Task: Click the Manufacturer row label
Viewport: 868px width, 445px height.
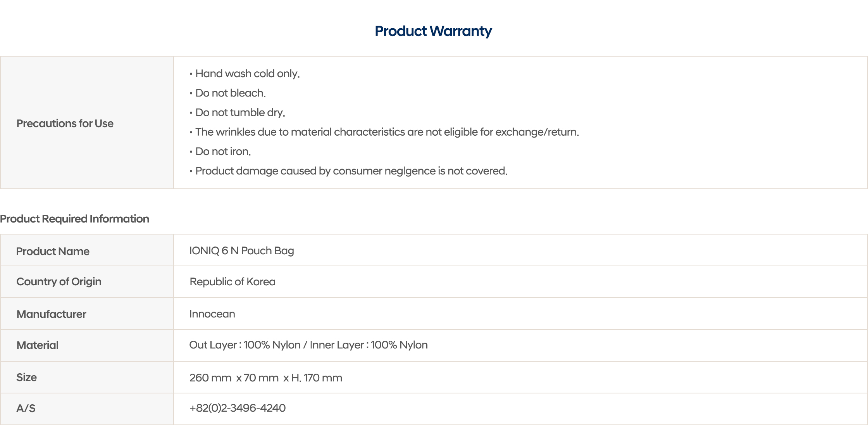Action: [51, 314]
